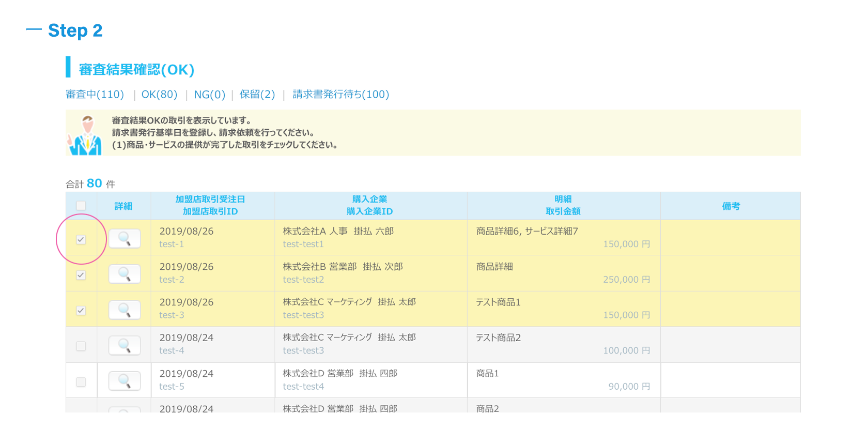Open buyer company ID test-test1
The image size is (868, 428).
[x=303, y=244]
